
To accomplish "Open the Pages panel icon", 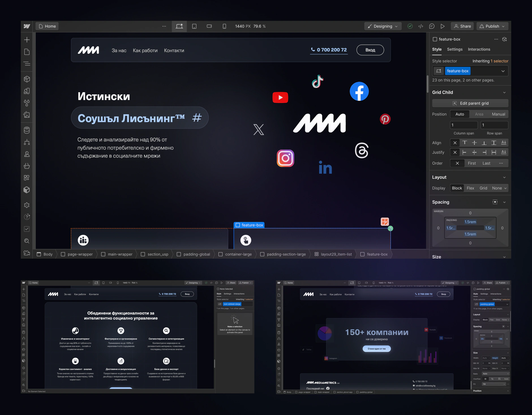I will point(27,52).
